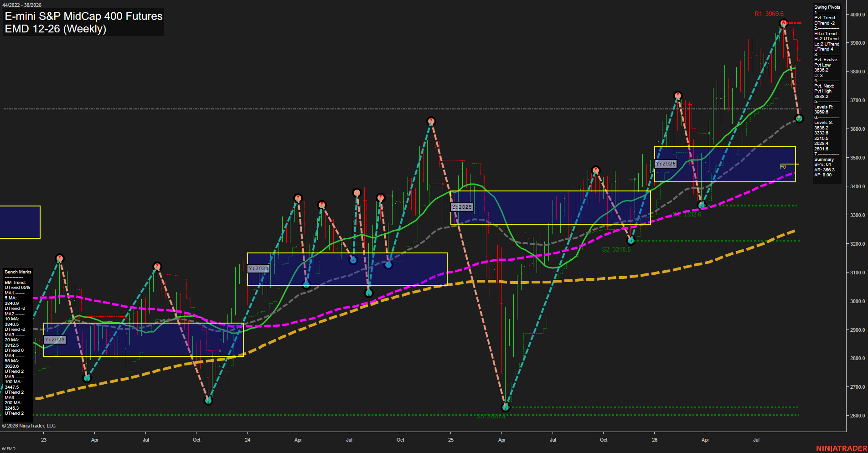The width and height of the screenshot is (868, 453).
Task: Select the Y:2023 yearly zone label
Action: point(55,340)
